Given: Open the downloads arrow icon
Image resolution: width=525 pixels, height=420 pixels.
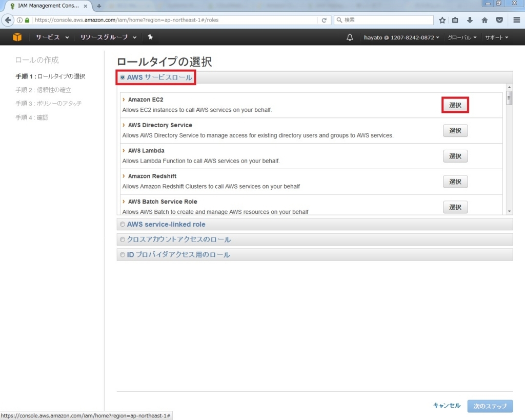Looking at the screenshot, I should [470, 20].
